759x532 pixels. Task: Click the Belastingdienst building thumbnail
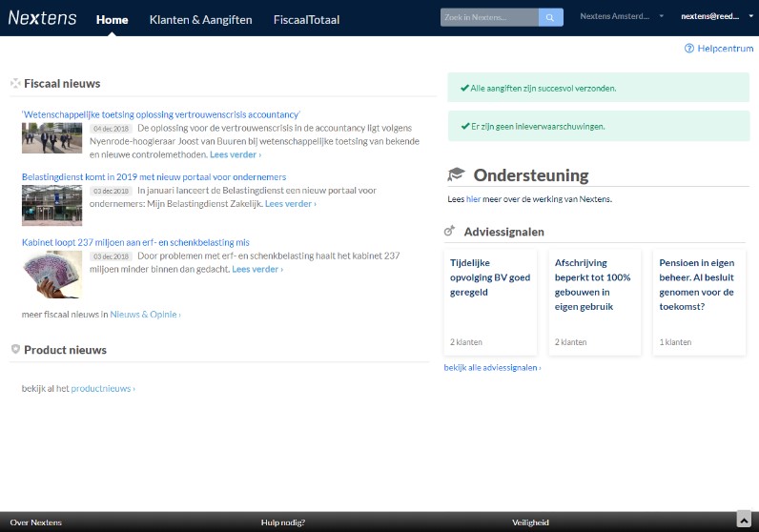tap(51, 205)
